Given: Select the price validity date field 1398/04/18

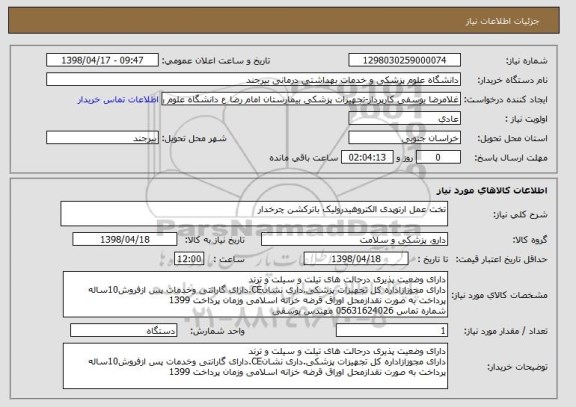Looking at the screenshot, I should click(x=356, y=259).
